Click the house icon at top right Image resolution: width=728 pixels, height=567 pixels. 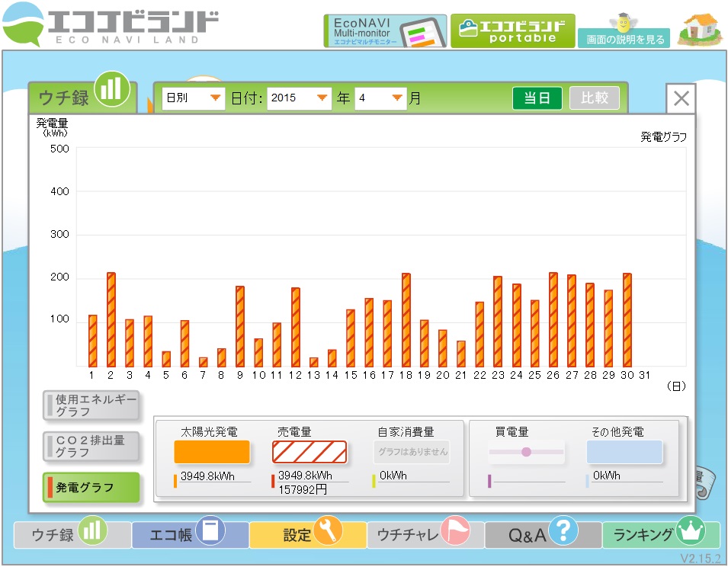[x=700, y=29]
